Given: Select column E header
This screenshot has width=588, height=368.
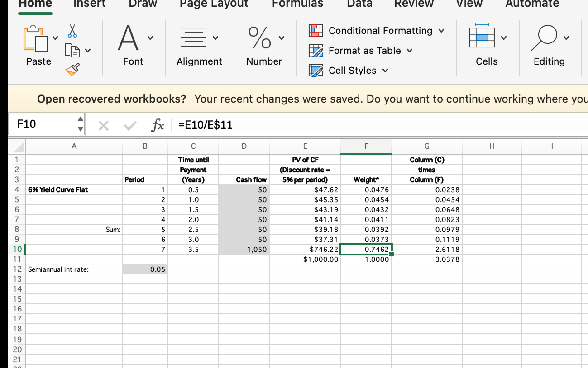Looking at the screenshot, I should pos(305,146).
